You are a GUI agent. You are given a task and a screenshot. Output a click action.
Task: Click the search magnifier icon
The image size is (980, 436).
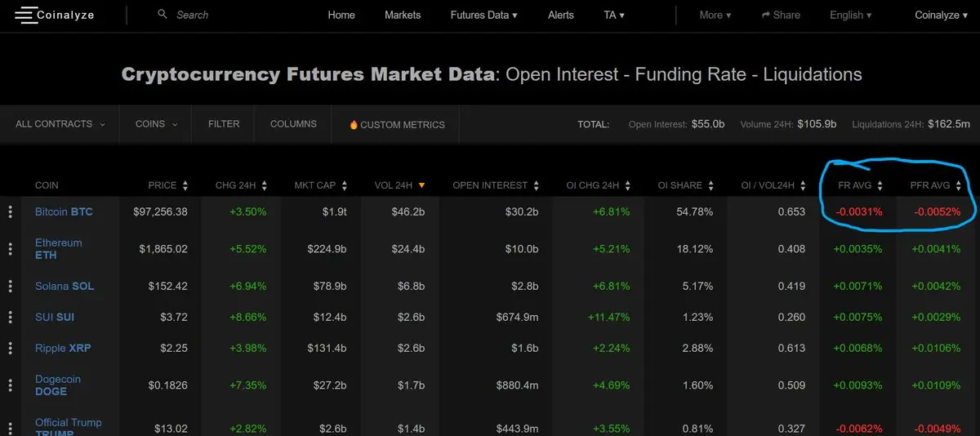[163, 14]
